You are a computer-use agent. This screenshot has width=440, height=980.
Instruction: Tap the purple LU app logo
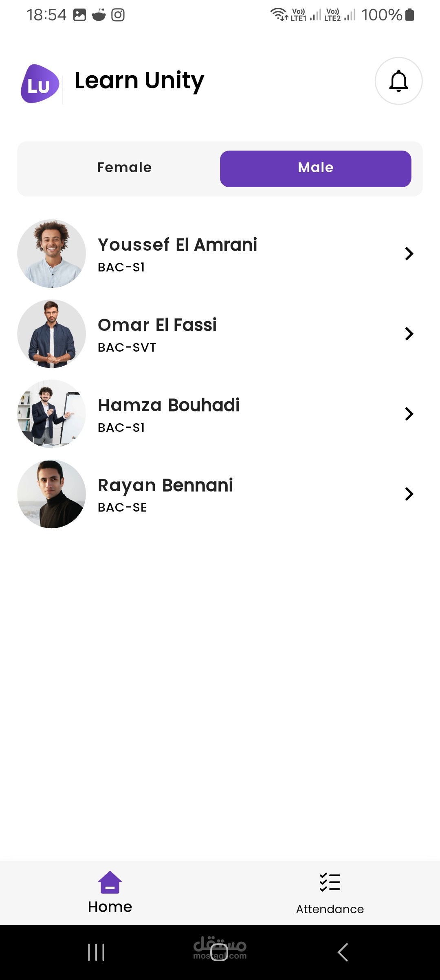click(40, 83)
